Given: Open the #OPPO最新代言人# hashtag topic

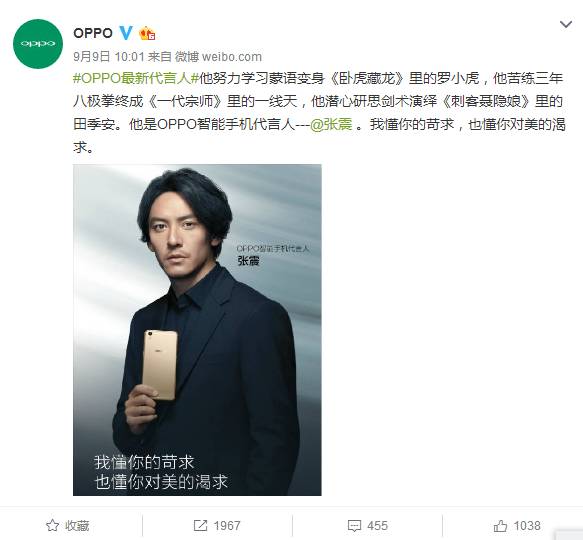Looking at the screenshot, I should click(x=136, y=78).
